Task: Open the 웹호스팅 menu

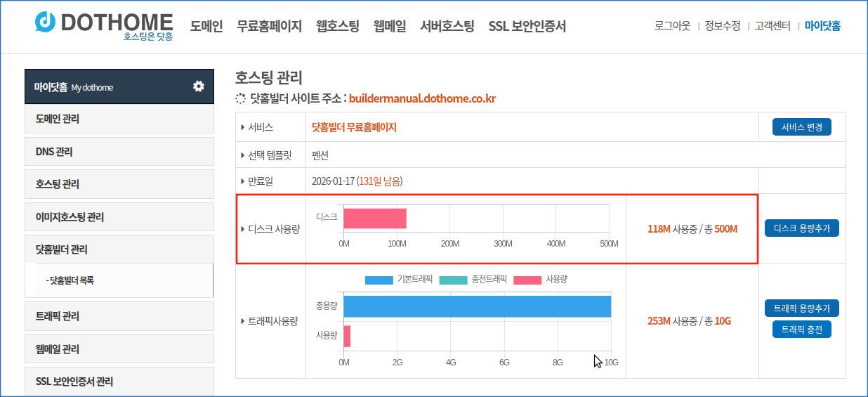Action: click(338, 26)
